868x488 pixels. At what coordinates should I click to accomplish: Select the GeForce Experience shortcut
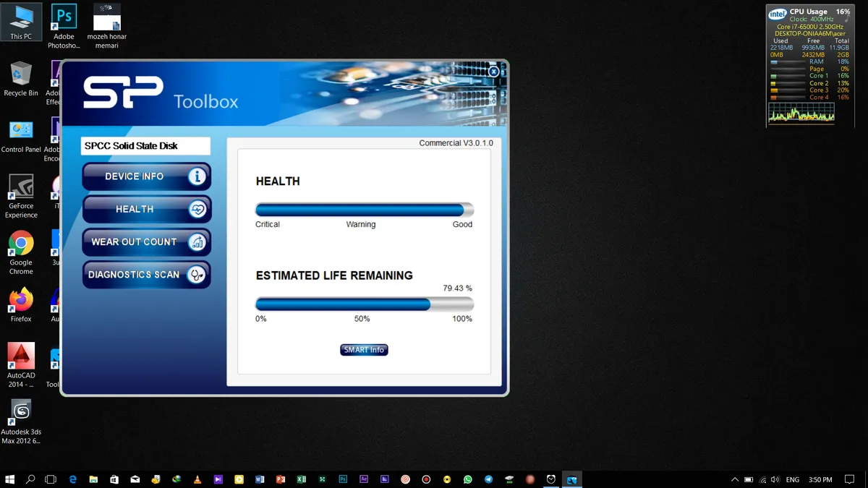pos(21,197)
